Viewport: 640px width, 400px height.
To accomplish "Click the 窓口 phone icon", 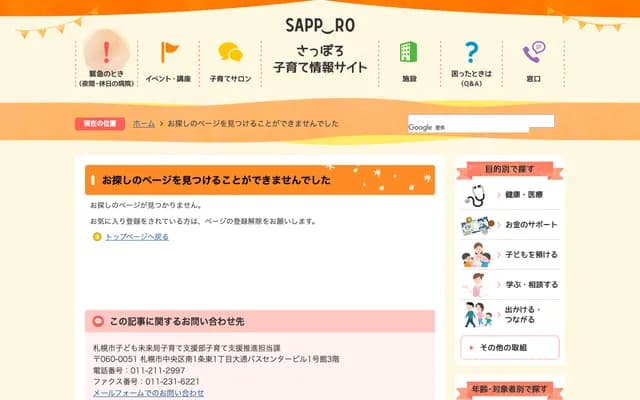I will tap(534, 54).
